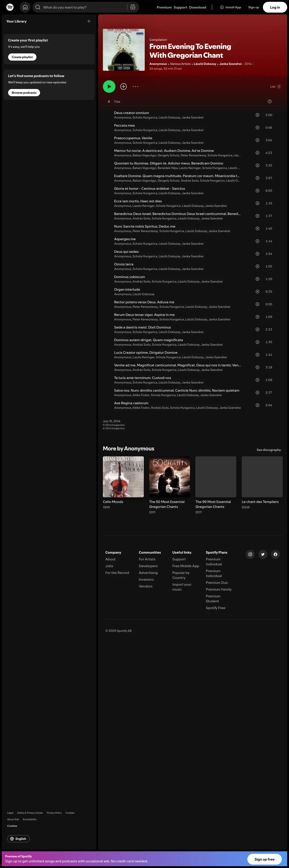Click Create playlist button
This screenshot has width=289, height=868.
(22, 57)
